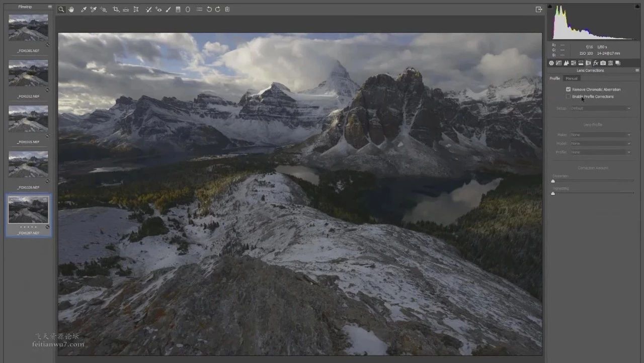The height and width of the screenshot is (363, 644).
Task: Open the Effects fx panel
Action: [x=596, y=63]
